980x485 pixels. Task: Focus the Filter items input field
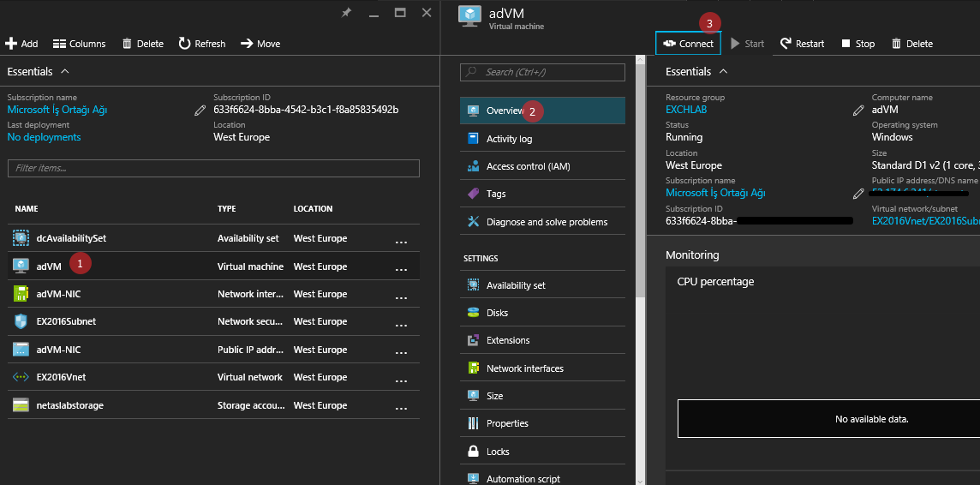(x=213, y=168)
